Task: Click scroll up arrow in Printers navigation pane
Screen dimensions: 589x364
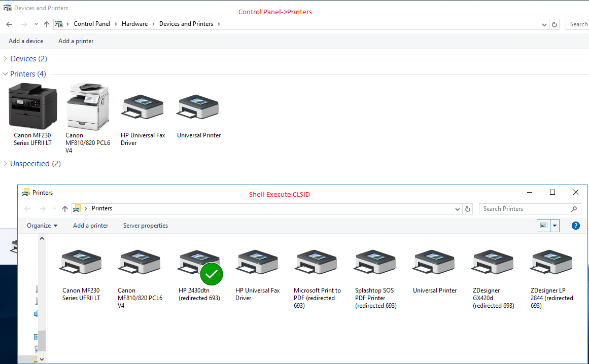Action: pyautogui.click(x=42, y=238)
